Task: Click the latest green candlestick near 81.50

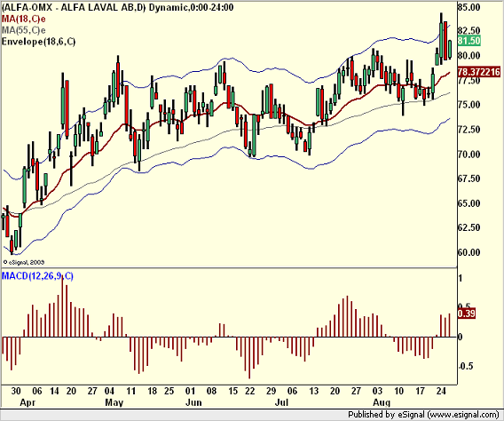Action: tap(450, 50)
